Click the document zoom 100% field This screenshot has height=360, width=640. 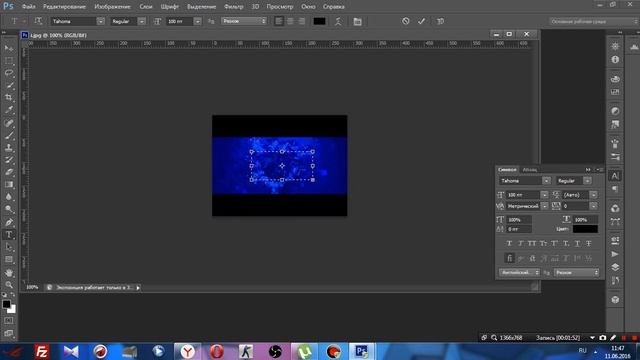32,287
